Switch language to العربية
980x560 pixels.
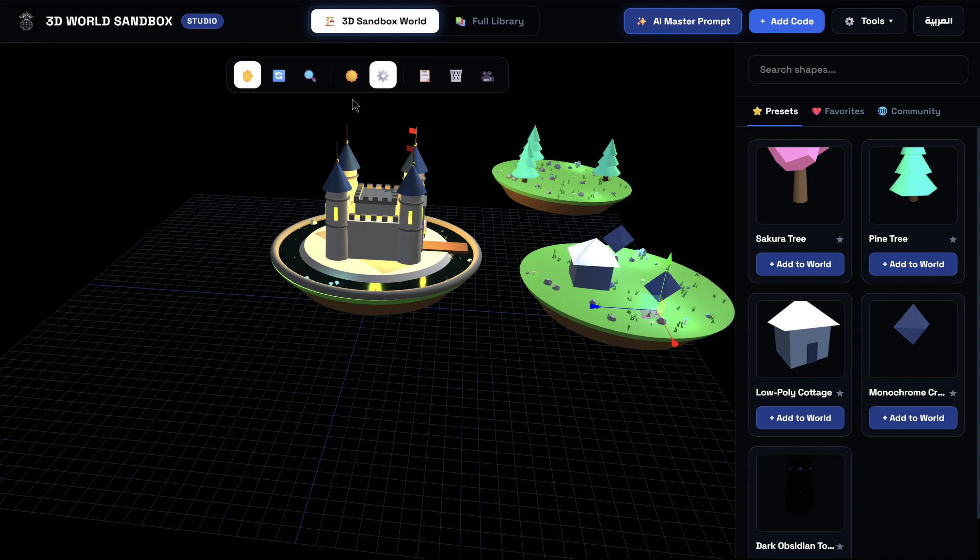tap(938, 21)
